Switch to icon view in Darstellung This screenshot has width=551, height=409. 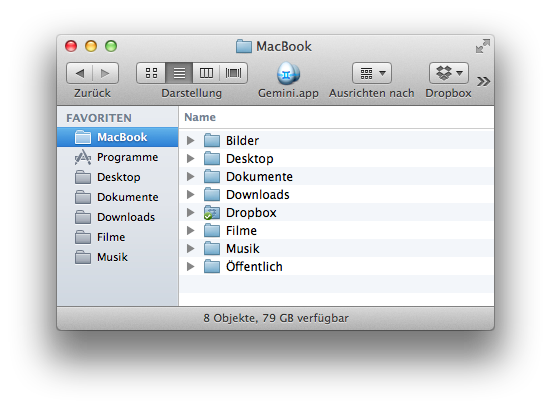pos(151,73)
